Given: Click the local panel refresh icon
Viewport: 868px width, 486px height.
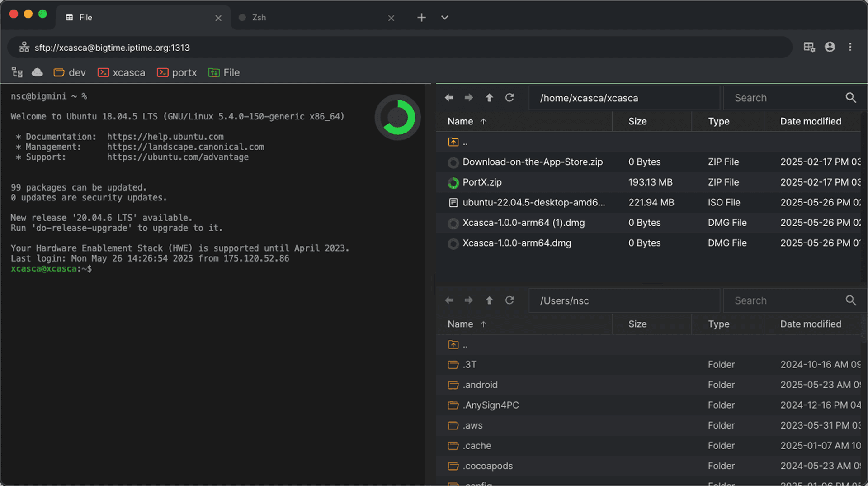Looking at the screenshot, I should [x=509, y=300].
